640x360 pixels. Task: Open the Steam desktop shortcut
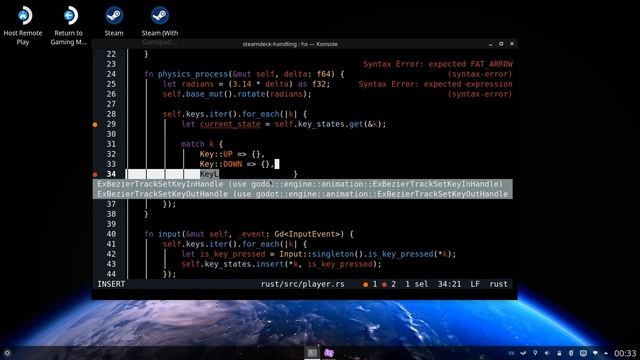coord(114,22)
